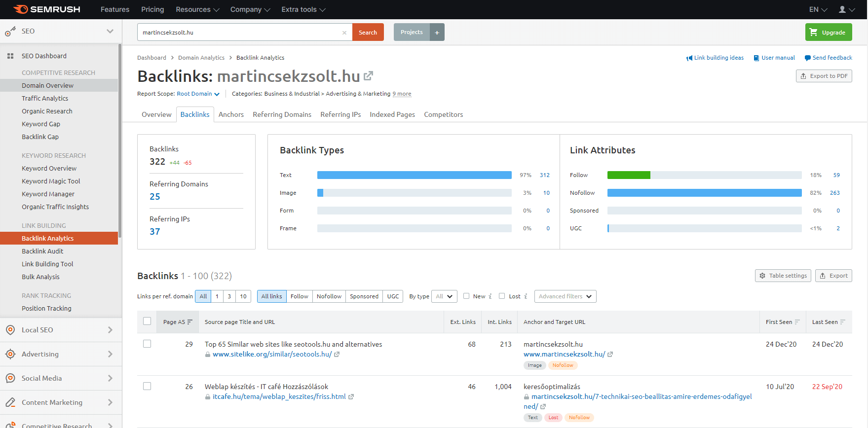Click the Send feedback chat icon
This screenshot has height=428, width=868.
[x=808, y=58]
